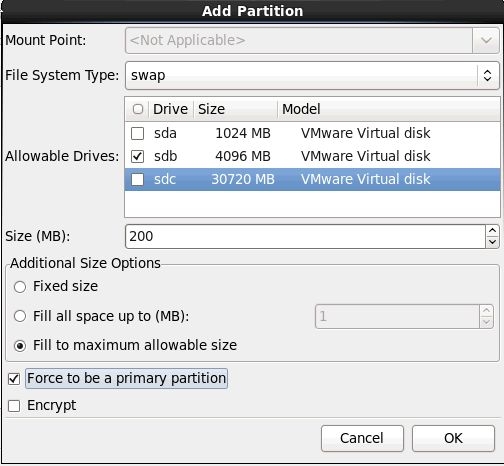Toggle the select-all drives header checkbox
The image size is (504, 466).
[138, 109]
